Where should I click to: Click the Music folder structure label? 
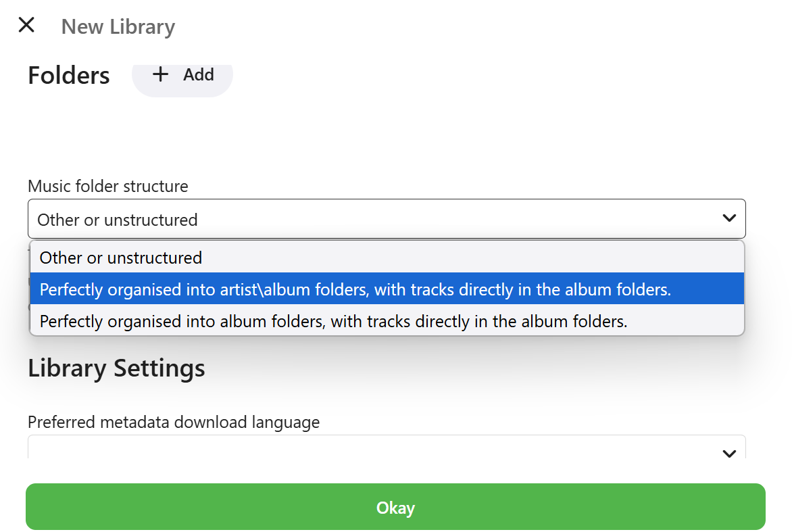tap(107, 186)
